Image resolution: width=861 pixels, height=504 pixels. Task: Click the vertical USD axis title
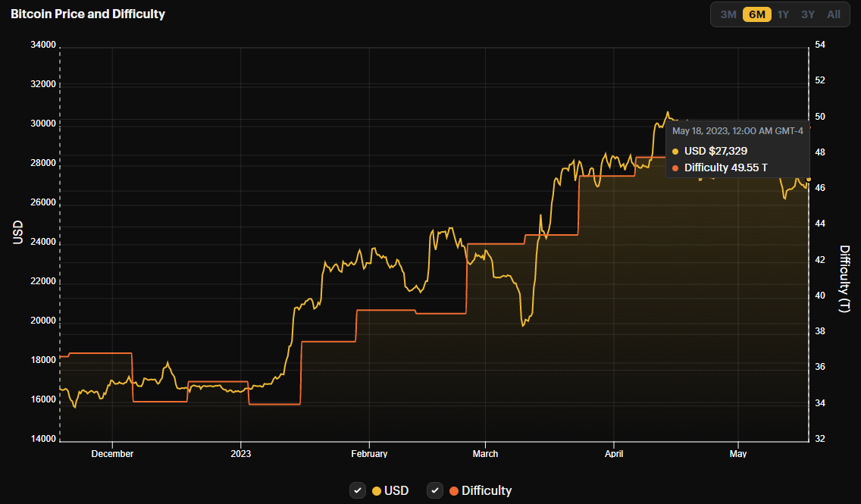[x=17, y=232]
